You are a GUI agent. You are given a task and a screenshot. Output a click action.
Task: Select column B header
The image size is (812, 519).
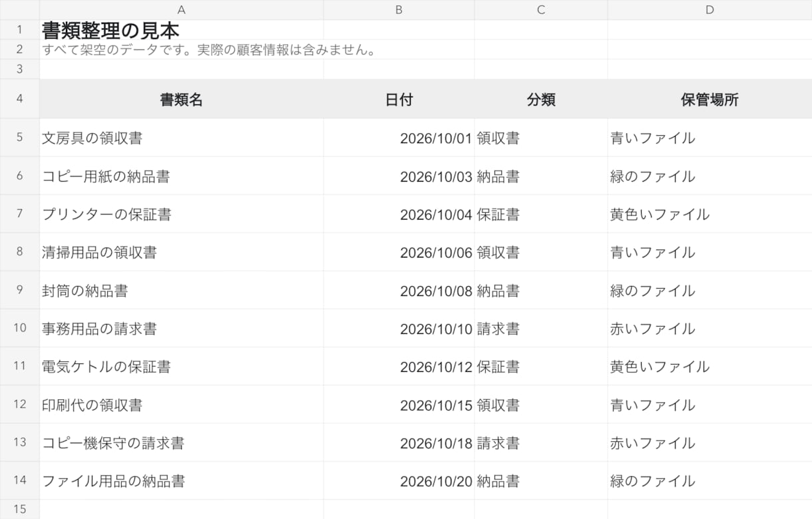[399, 10]
